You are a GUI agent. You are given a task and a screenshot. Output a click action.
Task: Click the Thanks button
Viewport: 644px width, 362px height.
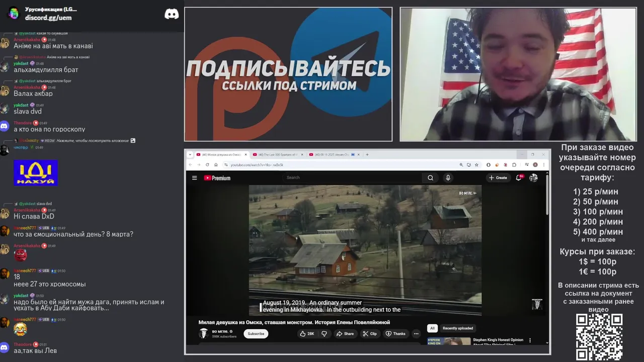pos(395,333)
